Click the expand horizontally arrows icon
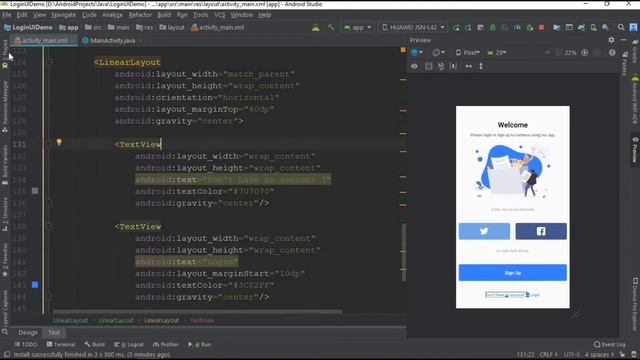 (469, 66)
